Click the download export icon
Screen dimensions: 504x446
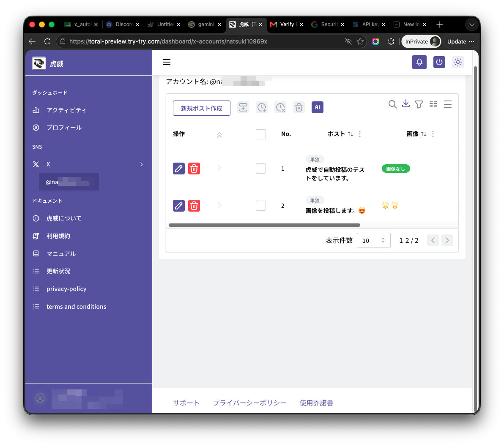pos(406,104)
